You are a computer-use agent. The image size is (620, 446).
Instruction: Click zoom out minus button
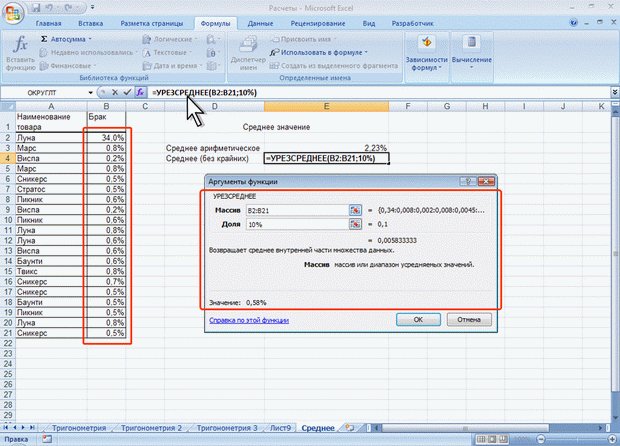click(541, 439)
